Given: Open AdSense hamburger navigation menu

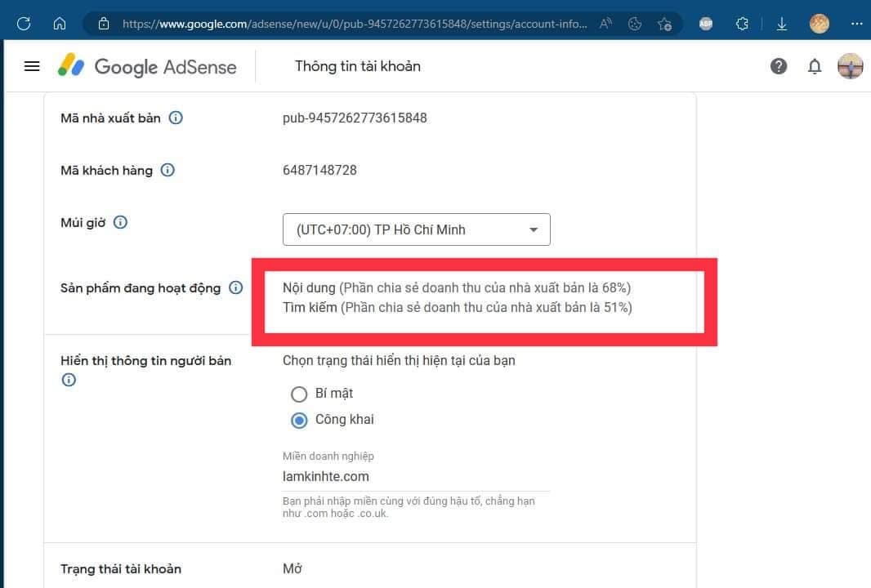Looking at the screenshot, I should [x=32, y=67].
